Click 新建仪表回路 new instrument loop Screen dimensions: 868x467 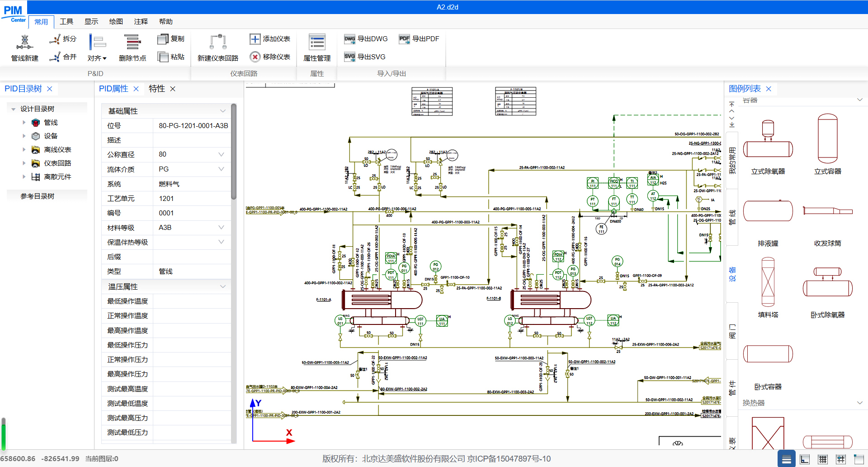(218, 48)
